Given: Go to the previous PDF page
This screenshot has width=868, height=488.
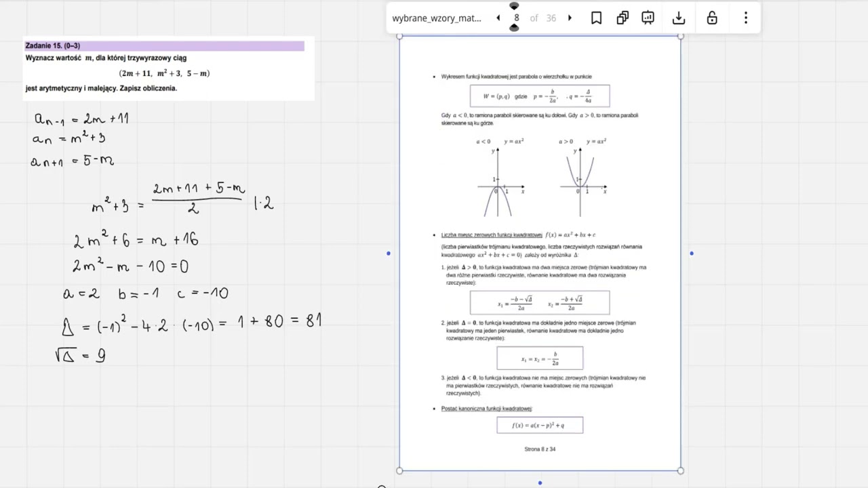Looking at the screenshot, I should pos(498,18).
